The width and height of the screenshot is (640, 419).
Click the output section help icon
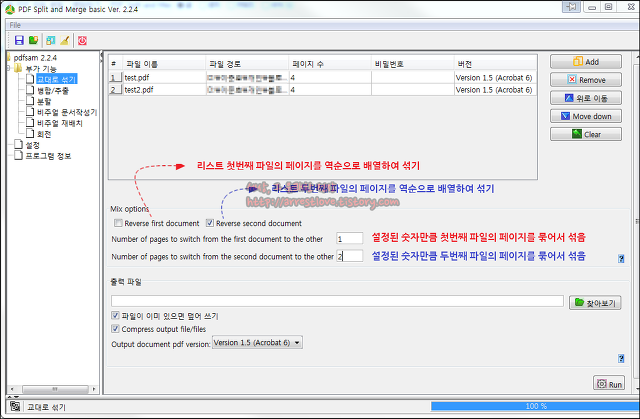pyautogui.click(x=621, y=358)
